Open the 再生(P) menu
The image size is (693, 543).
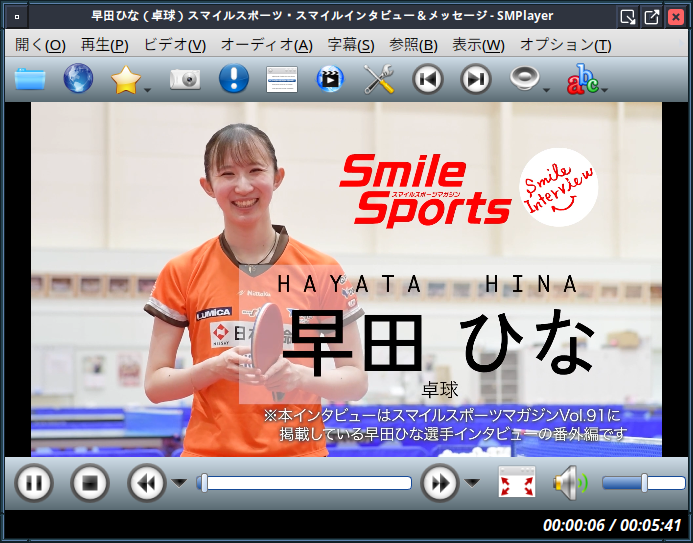click(104, 45)
